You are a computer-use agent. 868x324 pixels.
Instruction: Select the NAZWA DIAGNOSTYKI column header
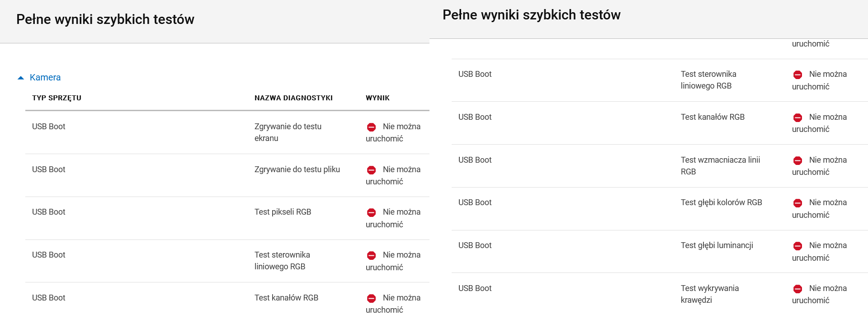pos(293,98)
